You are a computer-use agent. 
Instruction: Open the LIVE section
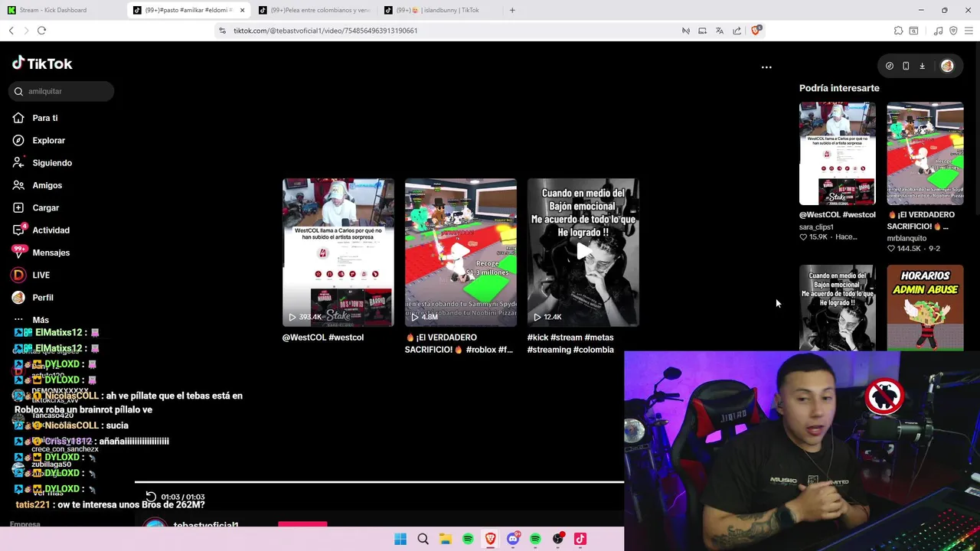click(x=31, y=275)
